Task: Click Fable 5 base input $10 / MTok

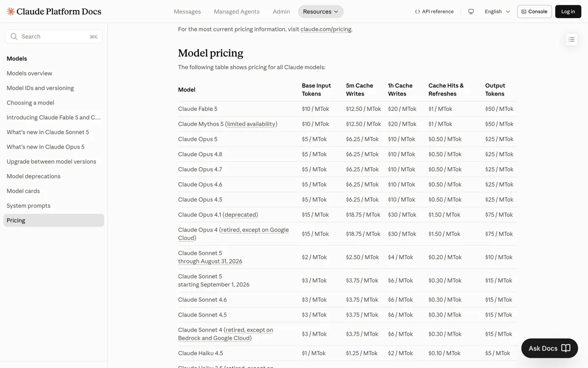Action: click(x=316, y=108)
